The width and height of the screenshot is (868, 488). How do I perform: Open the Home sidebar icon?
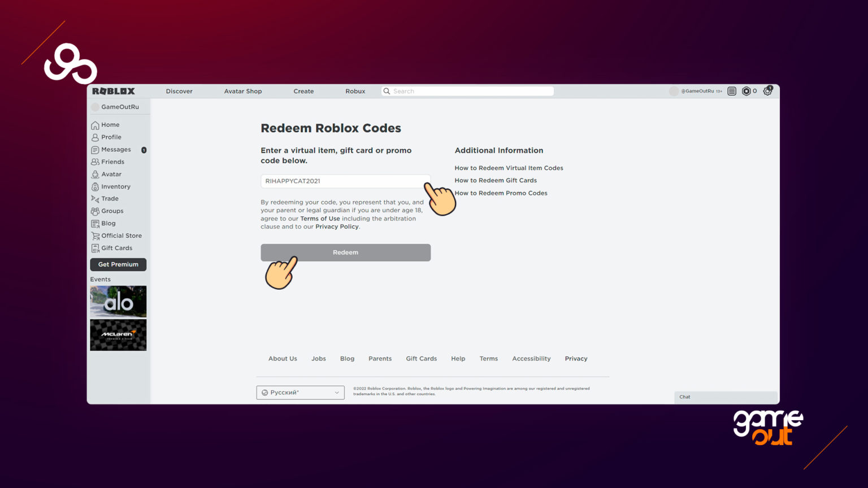[95, 125]
